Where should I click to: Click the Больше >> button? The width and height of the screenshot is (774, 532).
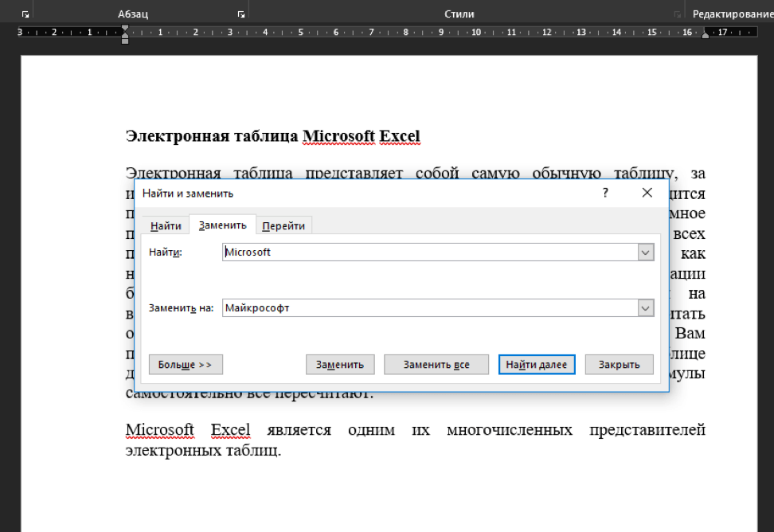(186, 365)
